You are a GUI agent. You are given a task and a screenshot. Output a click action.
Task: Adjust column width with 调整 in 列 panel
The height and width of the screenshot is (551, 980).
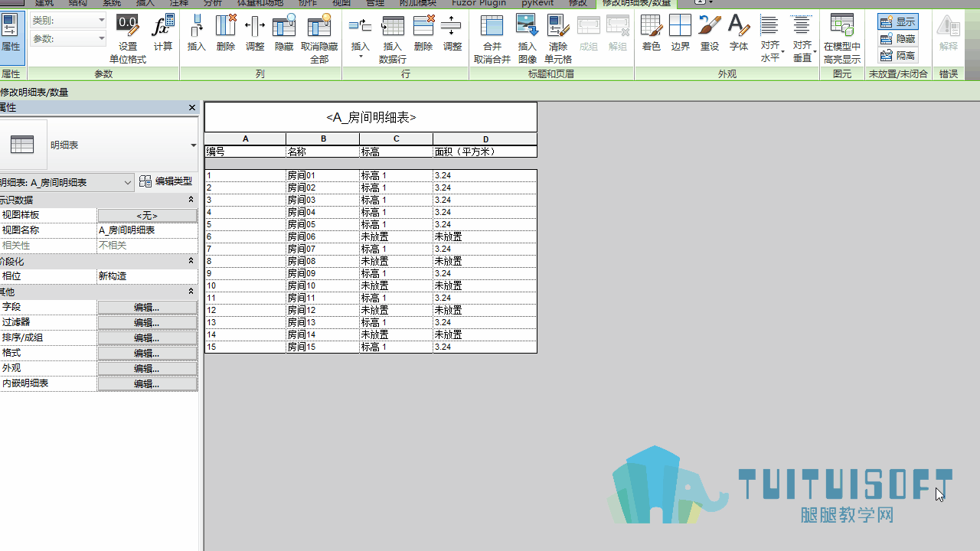255,33
